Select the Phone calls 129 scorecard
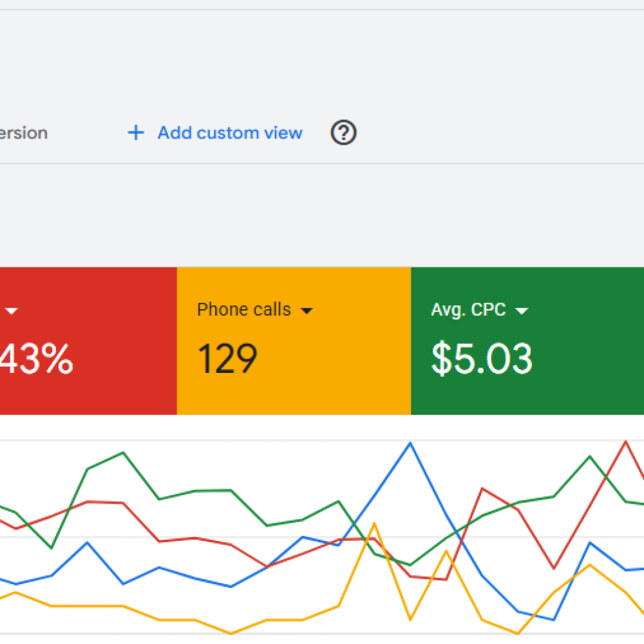Image resolution: width=644 pixels, height=644 pixels. pyautogui.click(x=294, y=341)
